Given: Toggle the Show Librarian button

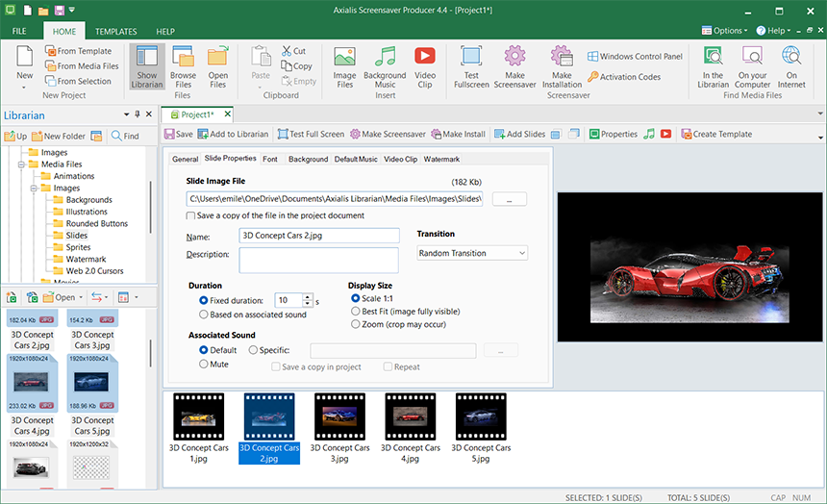Looking at the screenshot, I should 147,65.
